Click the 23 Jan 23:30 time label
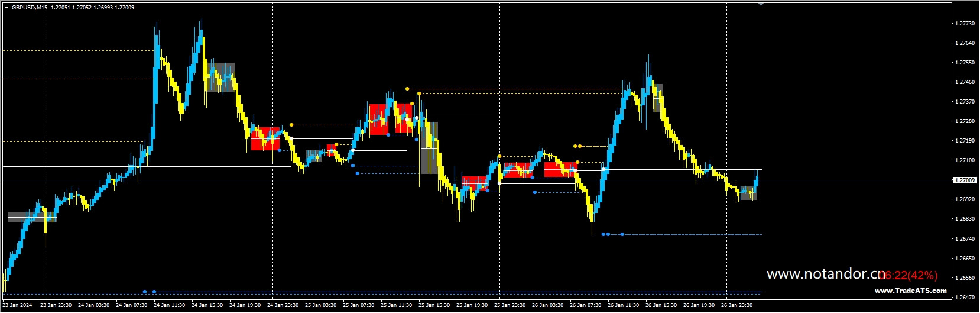 pos(56,306)
